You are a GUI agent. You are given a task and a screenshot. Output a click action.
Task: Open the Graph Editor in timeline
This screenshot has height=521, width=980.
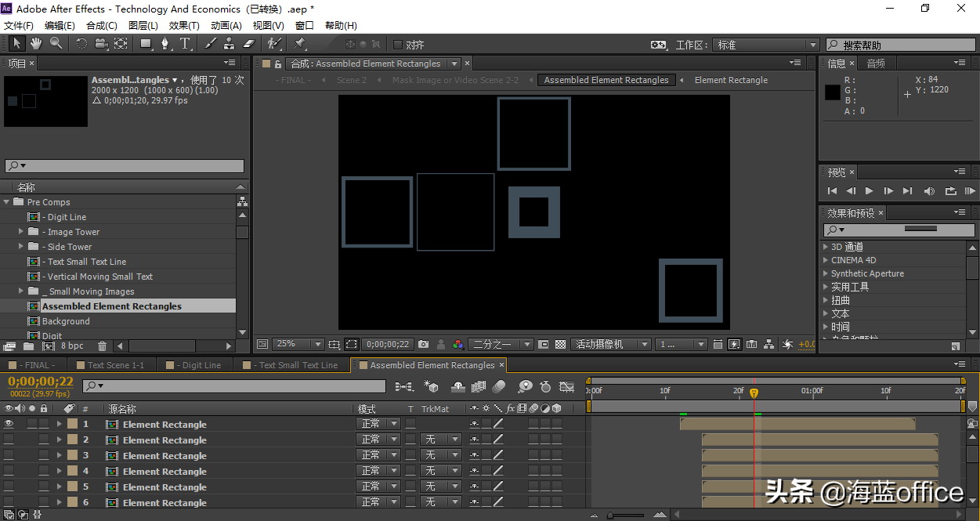pos(567,386)
